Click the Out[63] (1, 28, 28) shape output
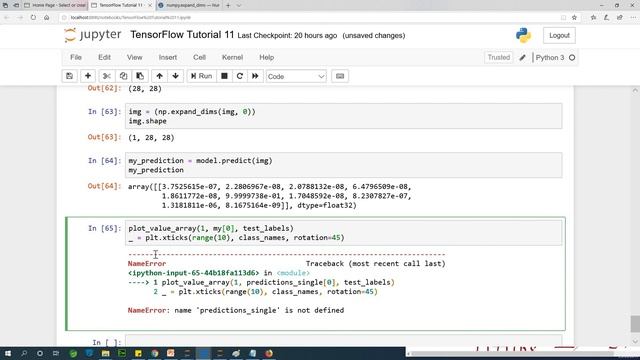Viewport: 640px width, 360px height. tap(151, 138)
